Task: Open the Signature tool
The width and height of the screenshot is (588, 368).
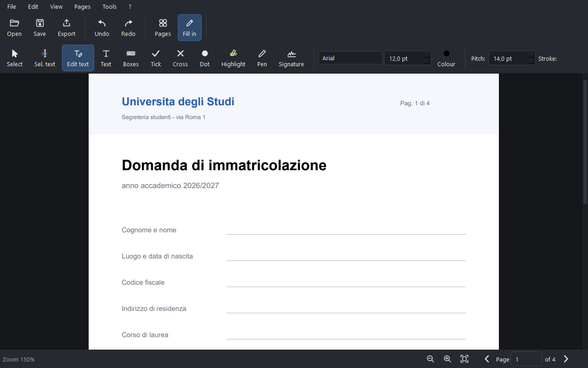Action: point(291,58)
